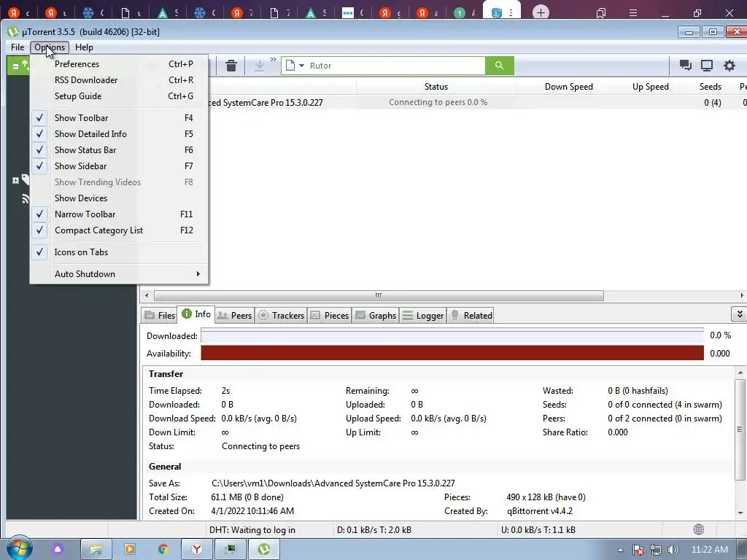Screen dimensions: 747x560
Task: Open the browser hamburger menu icon
Action: (x=633, y=13)
